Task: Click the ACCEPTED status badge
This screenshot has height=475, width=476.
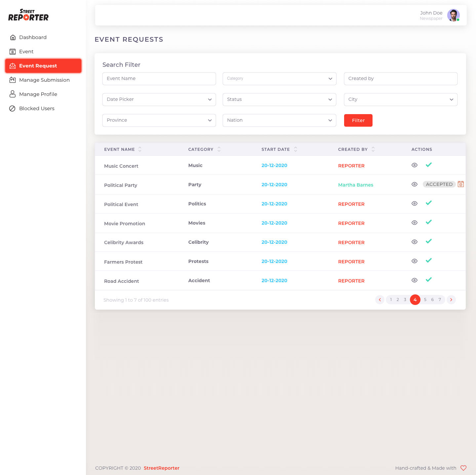Action: point(439,184)
